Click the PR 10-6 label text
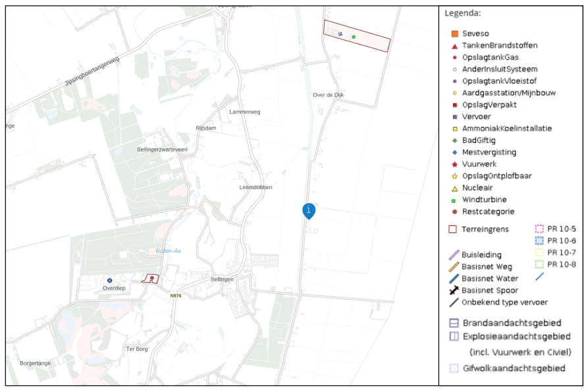The height and width of the screenshot is (390, 588). coord(562,240)
